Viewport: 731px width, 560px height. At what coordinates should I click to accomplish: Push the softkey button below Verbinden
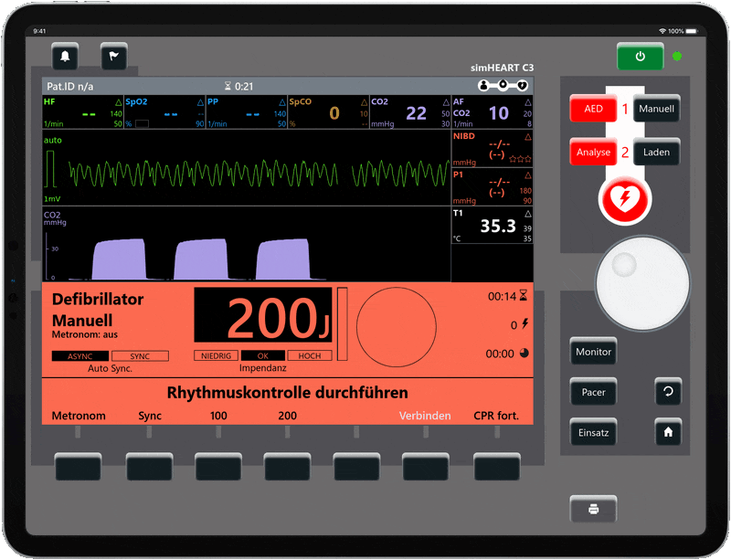[426, 466]
